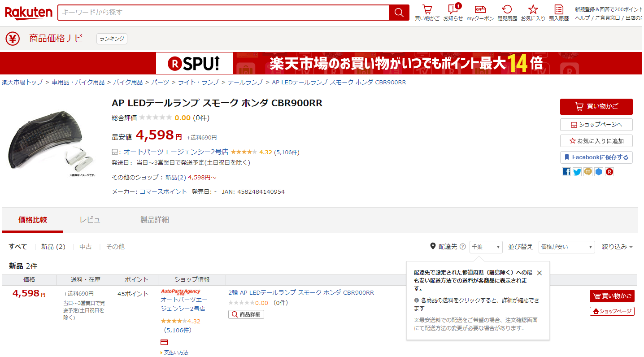This screenshot has height=357, width=644.
Task: Click the yen symbol price navi icon
Action: tap(13, 39)
